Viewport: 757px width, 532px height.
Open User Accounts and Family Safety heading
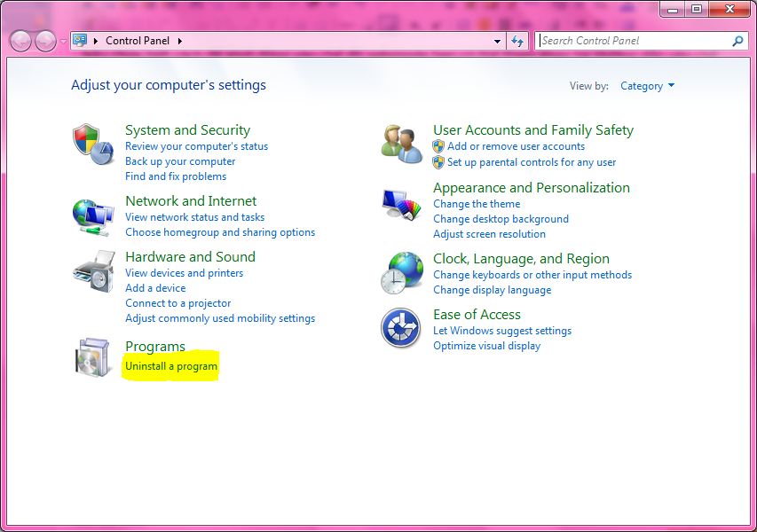tap(533, 130)
